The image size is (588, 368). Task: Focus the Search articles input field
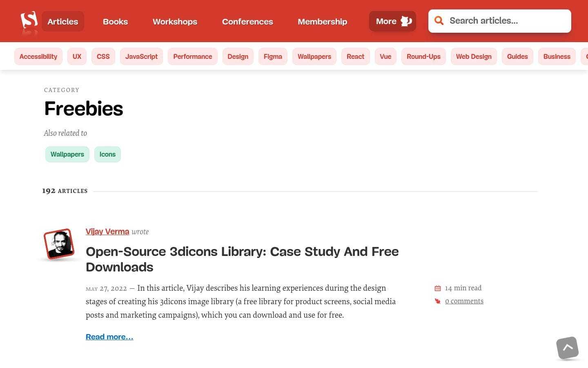tap(506, 21)
